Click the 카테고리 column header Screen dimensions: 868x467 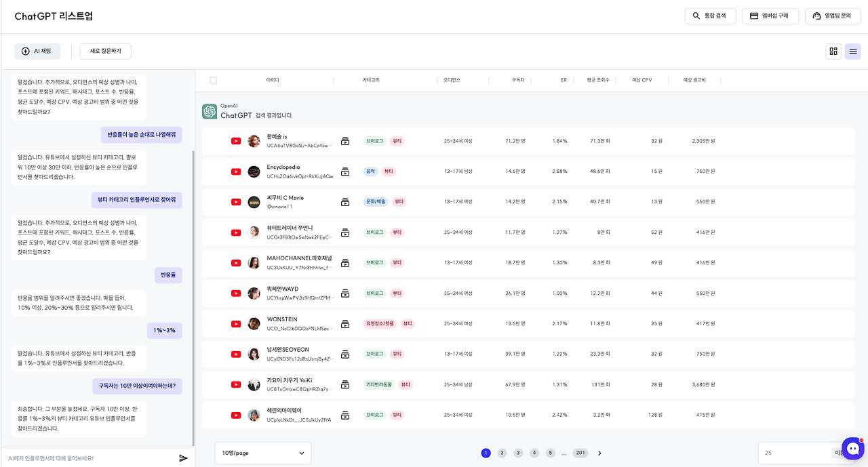tap(371, 80)
